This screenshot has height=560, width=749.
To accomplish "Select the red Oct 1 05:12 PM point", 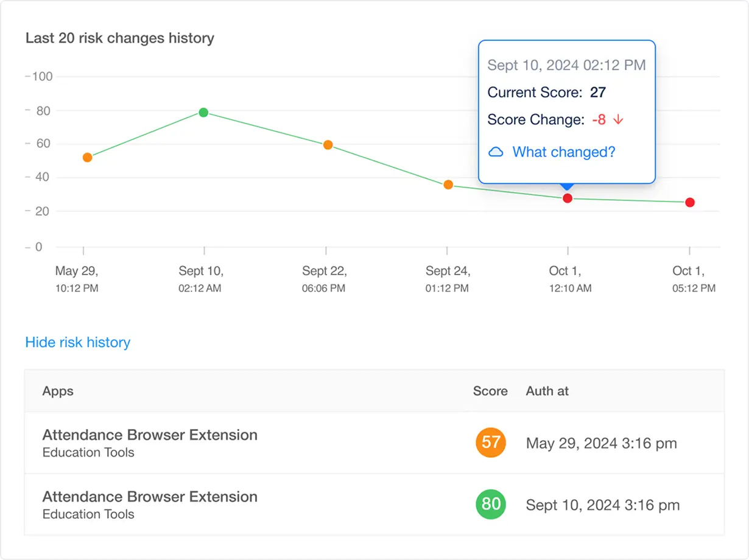I will tap(689, 202).
